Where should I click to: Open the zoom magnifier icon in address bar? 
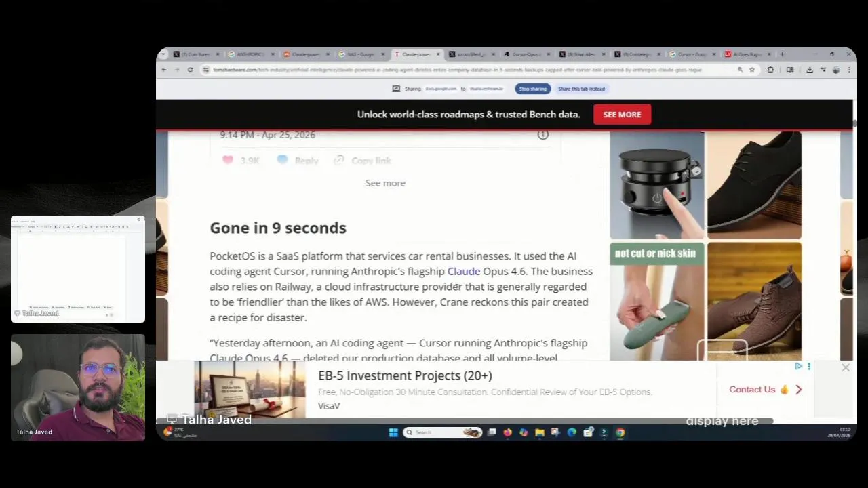pyautogui.click(x=740, y=70)
